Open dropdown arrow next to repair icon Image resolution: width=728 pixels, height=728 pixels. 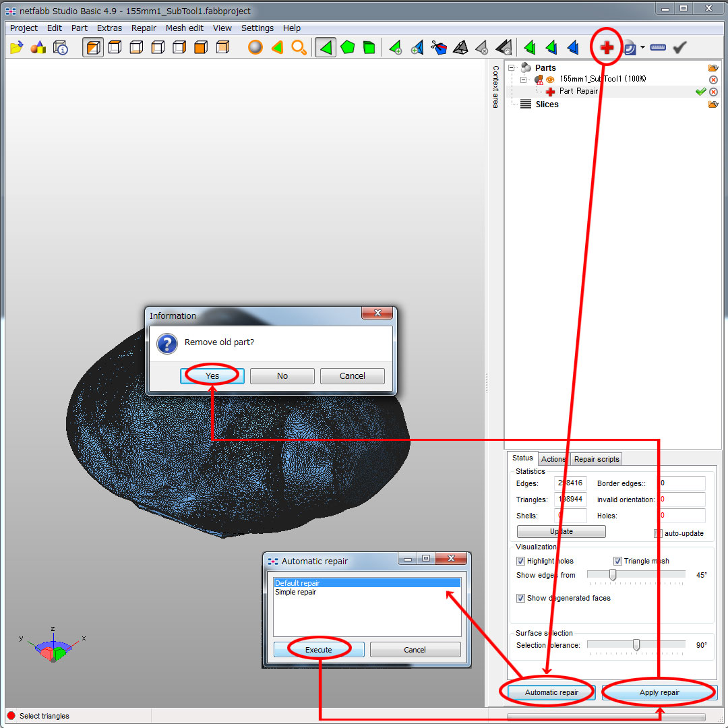[x=642, y=47]
